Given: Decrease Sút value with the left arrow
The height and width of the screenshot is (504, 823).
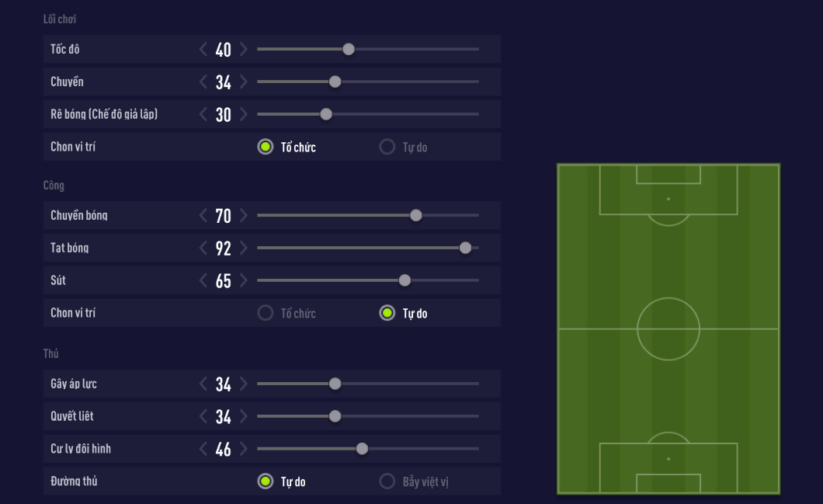Looking at the screenshot, I should 203,280.
